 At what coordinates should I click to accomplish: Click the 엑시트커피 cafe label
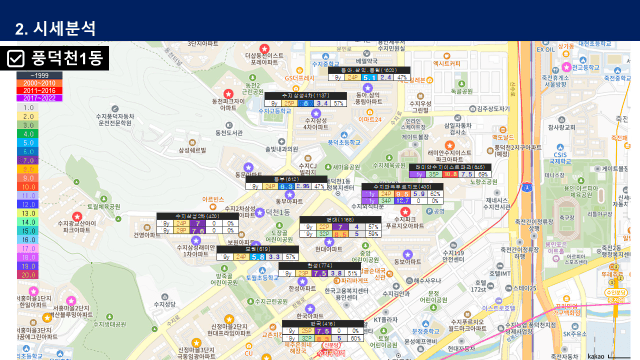pyautogui.click(x=447, y=64)
